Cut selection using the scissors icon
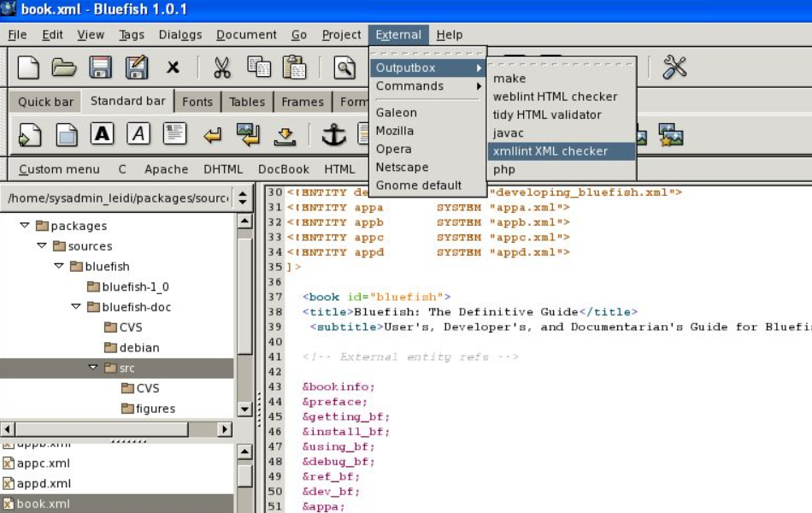This screenshot has width=812, height=513. [221, 68]
